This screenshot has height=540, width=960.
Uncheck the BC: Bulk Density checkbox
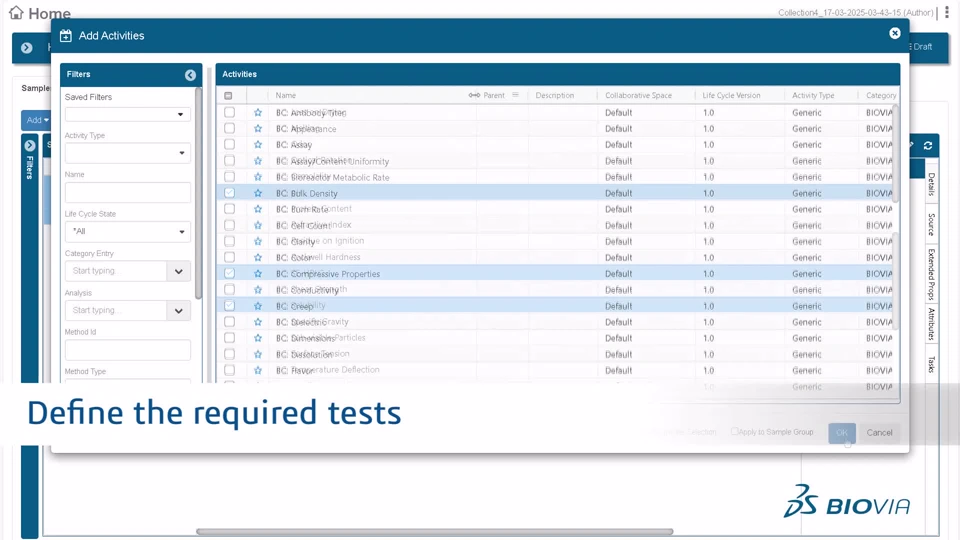point(230,192)
